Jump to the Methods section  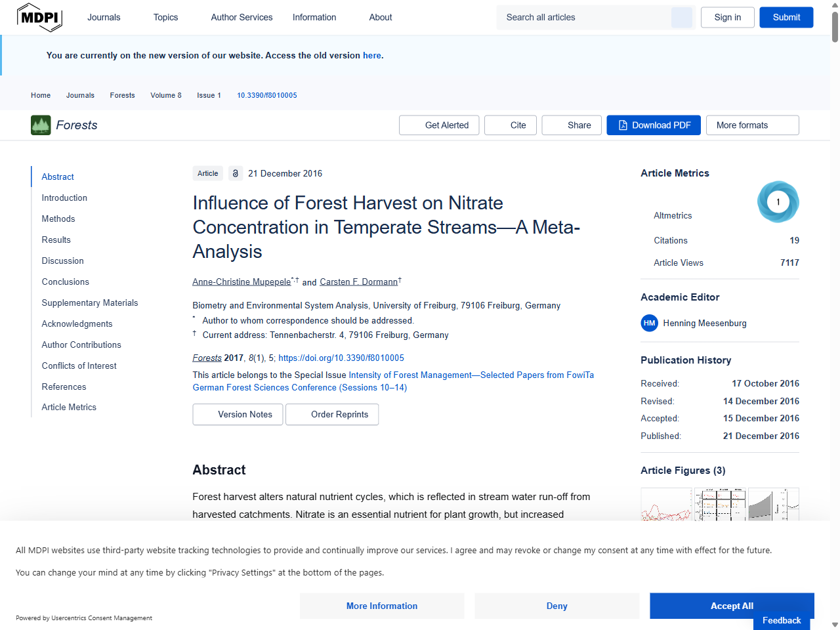click(58, 219)
